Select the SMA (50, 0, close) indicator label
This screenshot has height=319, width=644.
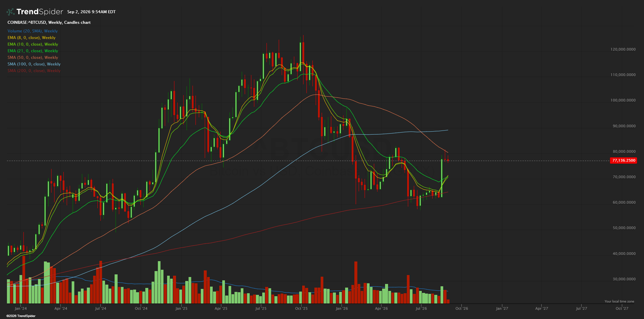[x=33, y=58]
